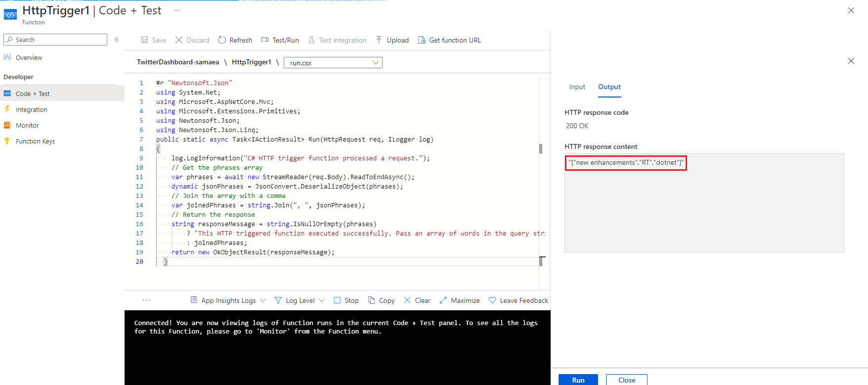868x385 pixels.
Task: Click the blue Run button
Action: tap(578, 380)
